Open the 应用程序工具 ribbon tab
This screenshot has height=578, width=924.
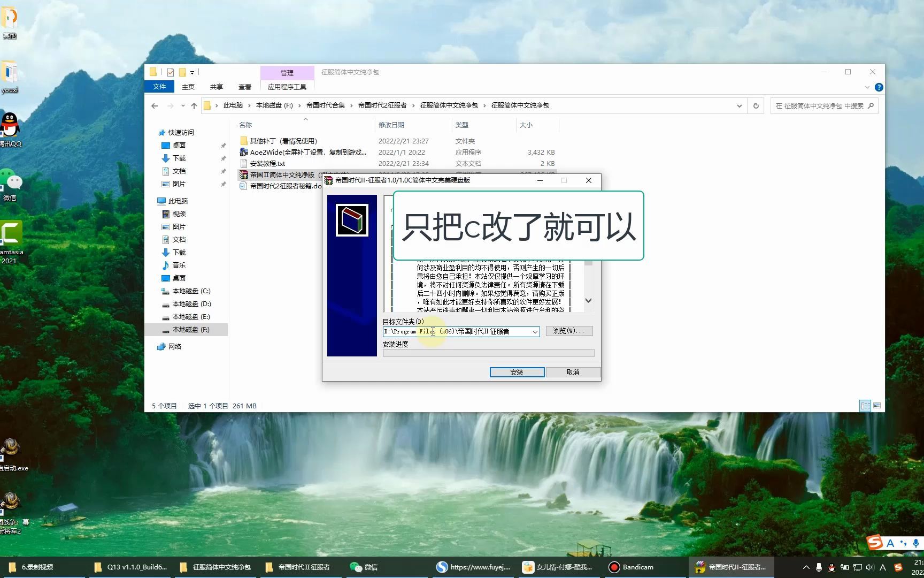pyautogui.click(x=287, y=87)
